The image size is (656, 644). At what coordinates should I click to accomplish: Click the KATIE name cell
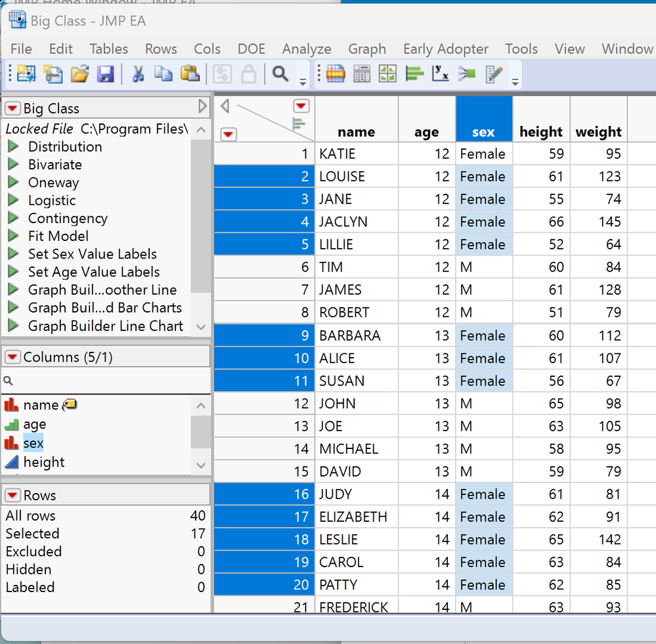[x=356, y=154]
